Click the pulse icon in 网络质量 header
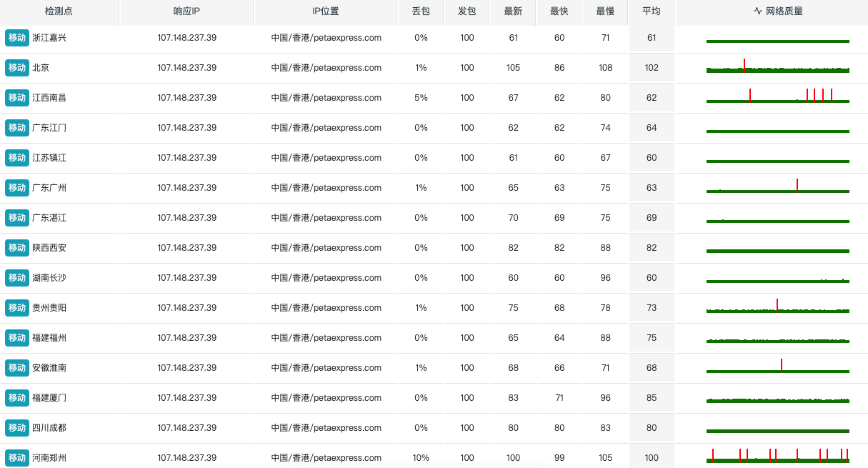Viewport: 868px width, 468px height. click(758, 11)
